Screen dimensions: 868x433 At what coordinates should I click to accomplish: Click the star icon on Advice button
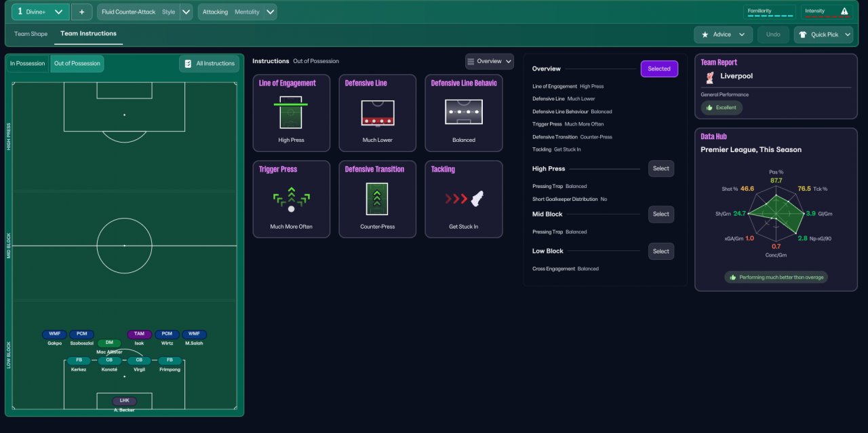click(705, 35)
